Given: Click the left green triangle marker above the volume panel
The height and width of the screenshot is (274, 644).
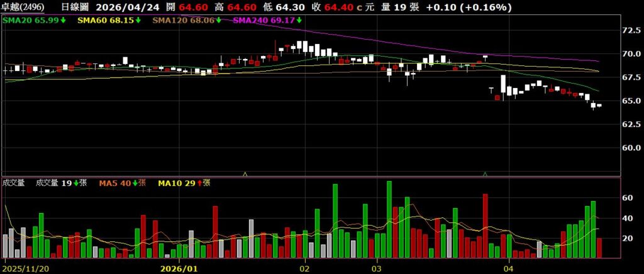Looking at the screenshot, I should coord(245,173).
